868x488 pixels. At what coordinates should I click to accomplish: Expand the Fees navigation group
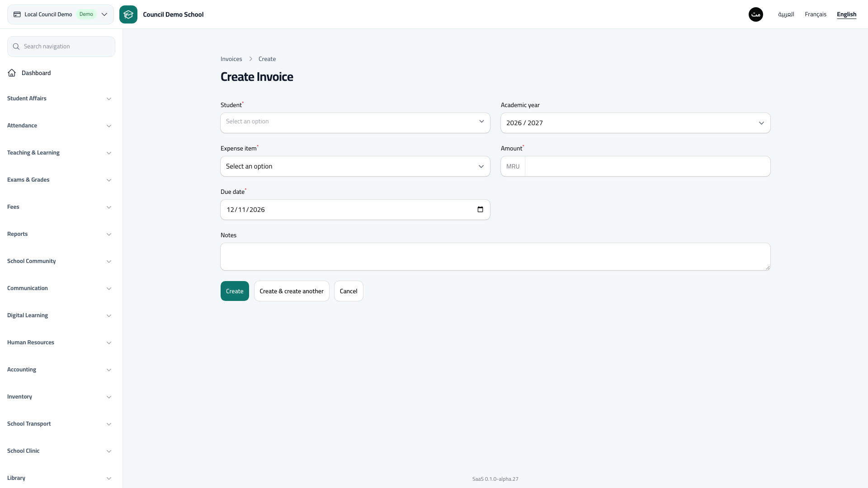(x=59, y=207)
